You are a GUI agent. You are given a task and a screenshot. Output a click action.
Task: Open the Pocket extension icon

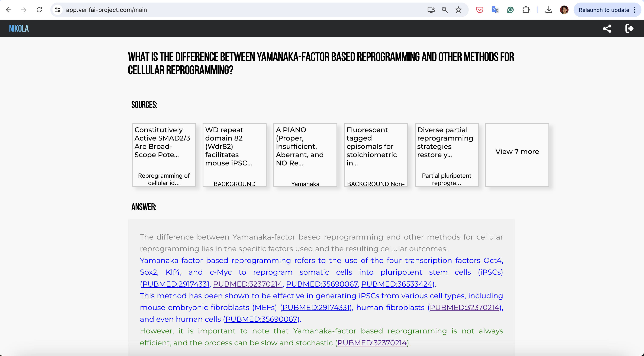[x=480, y=10]
